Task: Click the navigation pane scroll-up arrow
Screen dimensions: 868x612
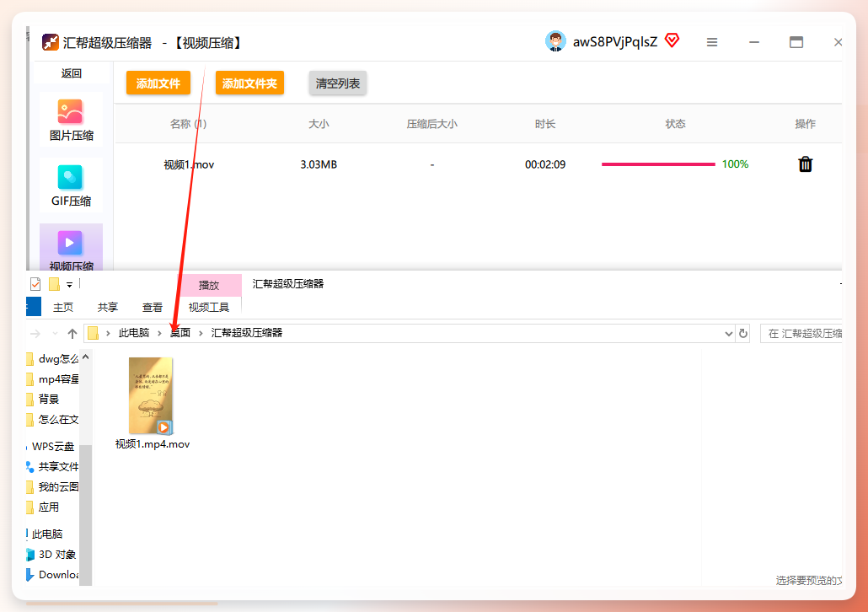Action: click(x=86, y=357)
